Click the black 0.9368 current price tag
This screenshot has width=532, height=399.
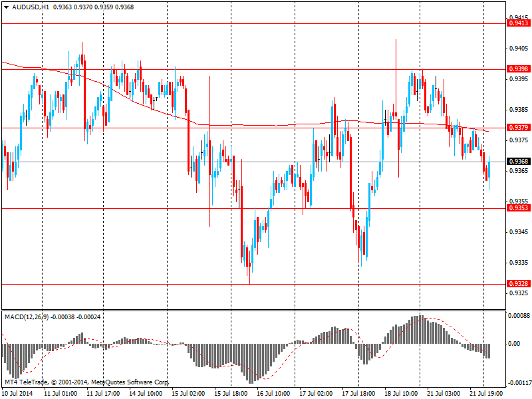tap(518, 162)
